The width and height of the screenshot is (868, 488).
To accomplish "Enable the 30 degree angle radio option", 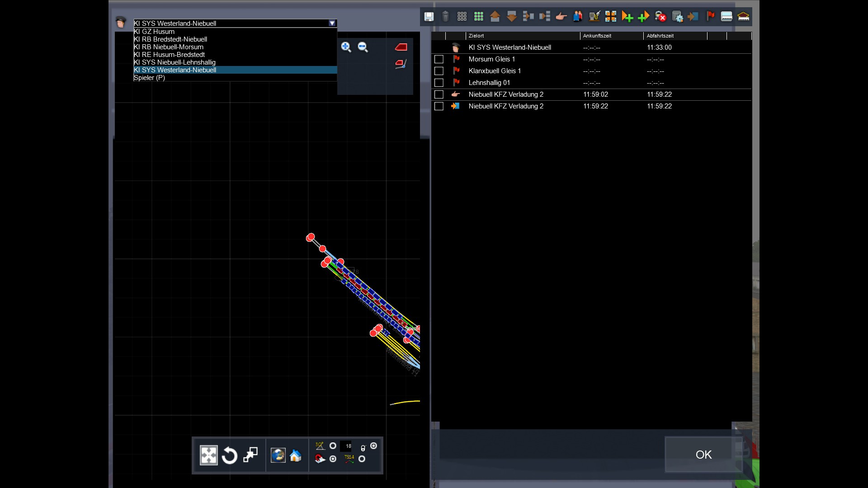I will 333,446.
